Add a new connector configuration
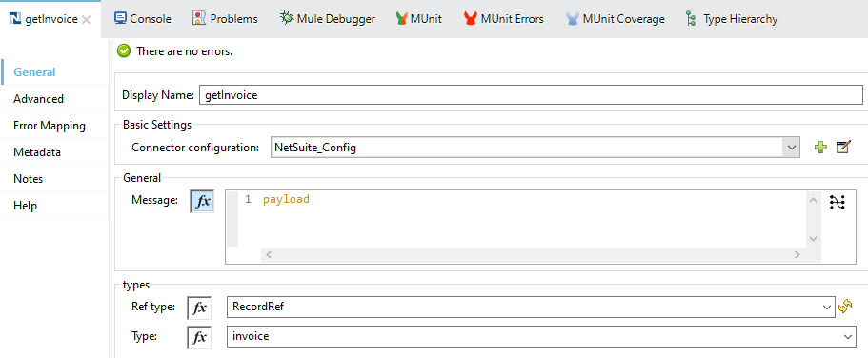 click(820, 148)
